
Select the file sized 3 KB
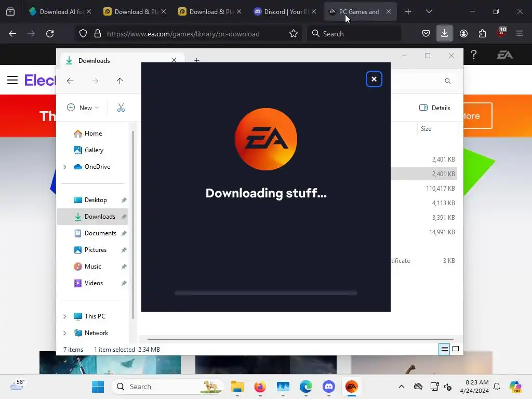[x=449, y=261]
